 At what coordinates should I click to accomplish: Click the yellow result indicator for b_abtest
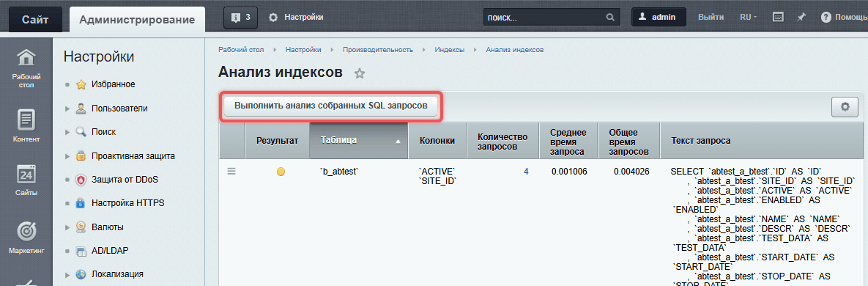click(x=281, y=172)
